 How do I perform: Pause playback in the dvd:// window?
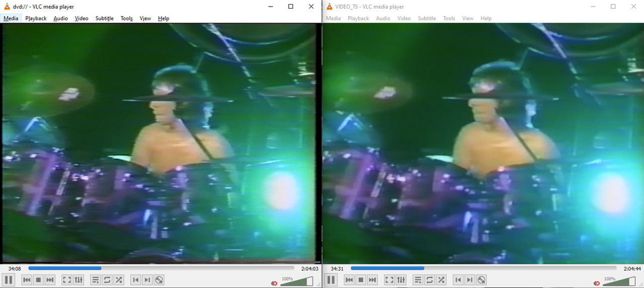[9, 280]
